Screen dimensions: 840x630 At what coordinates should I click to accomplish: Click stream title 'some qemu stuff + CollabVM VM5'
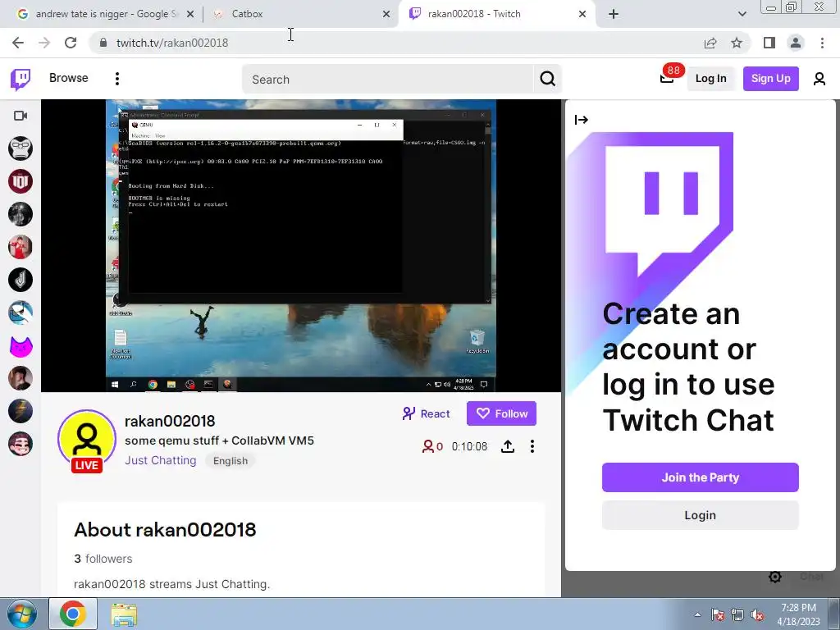(x=219, y=441)
